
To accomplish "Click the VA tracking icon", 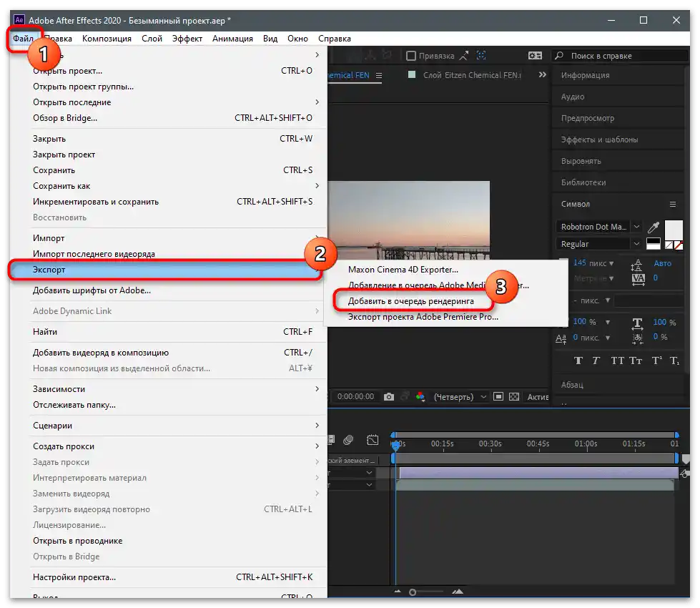I will coord(638,279).
